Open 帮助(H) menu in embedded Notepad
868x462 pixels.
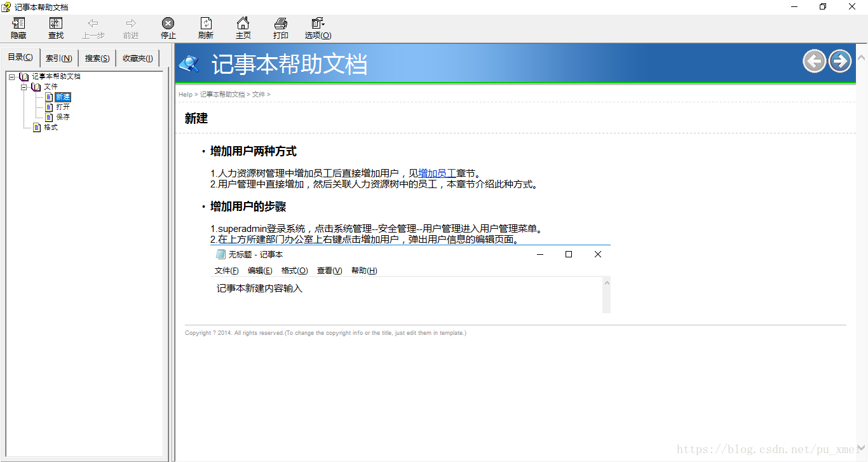[364, 271]
